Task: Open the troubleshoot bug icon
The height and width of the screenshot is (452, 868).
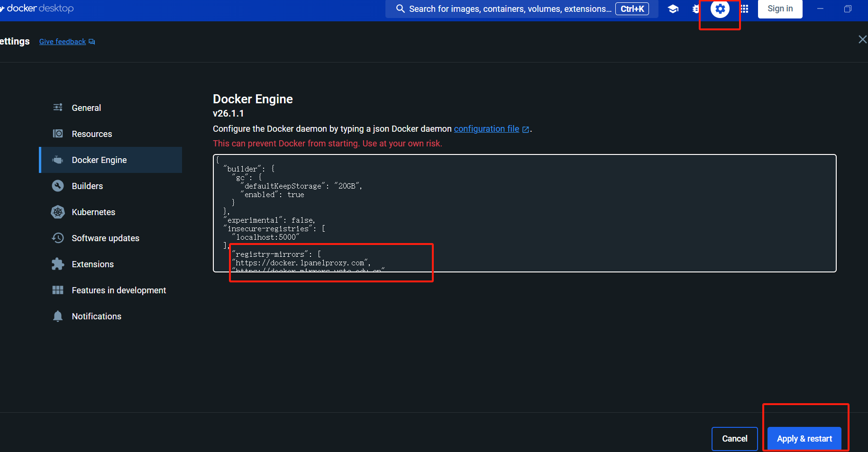Action: (x=696, y=9)
